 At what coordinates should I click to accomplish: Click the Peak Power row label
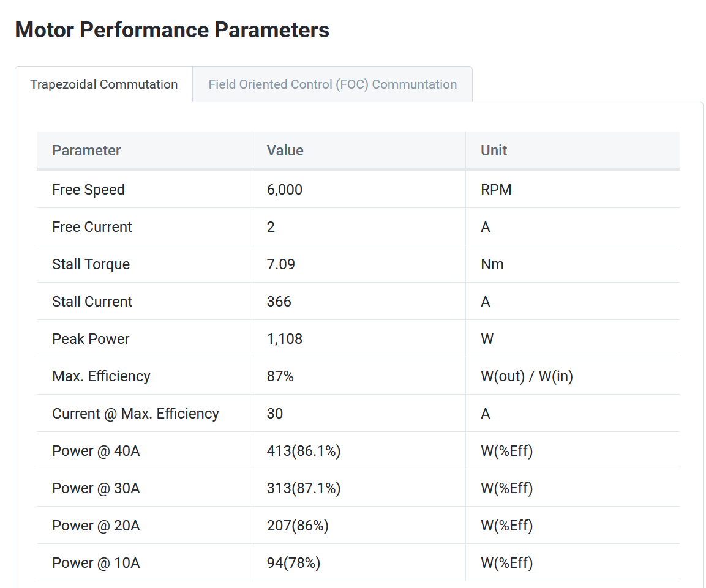coord(91,339)
